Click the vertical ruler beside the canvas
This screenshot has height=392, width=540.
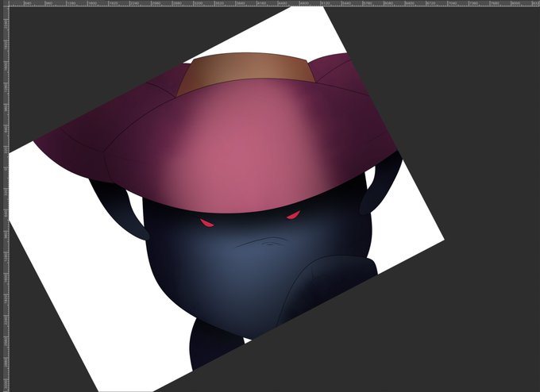[5, 199]
